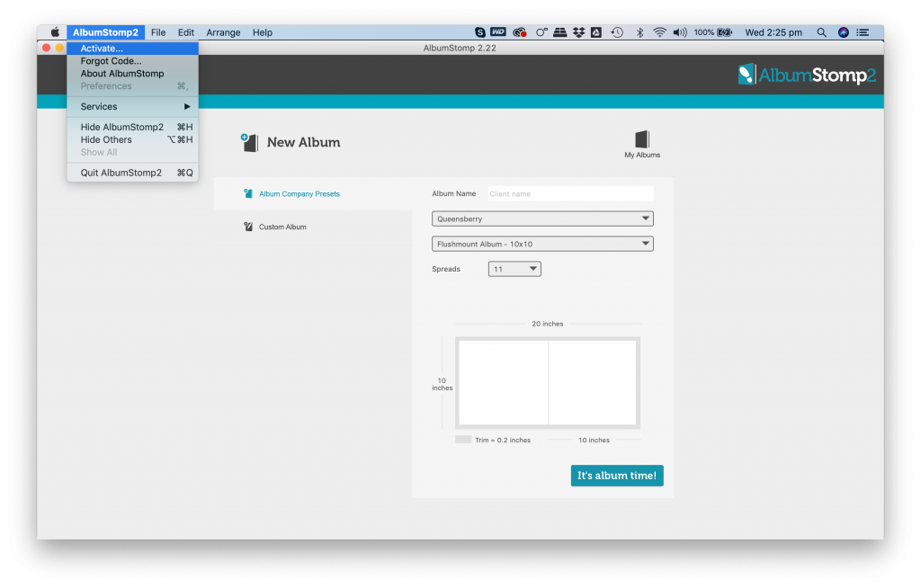Click the Skype icon in the menu bar
The width and height of the screenshot is (921, 588).
tap(479, 32)
